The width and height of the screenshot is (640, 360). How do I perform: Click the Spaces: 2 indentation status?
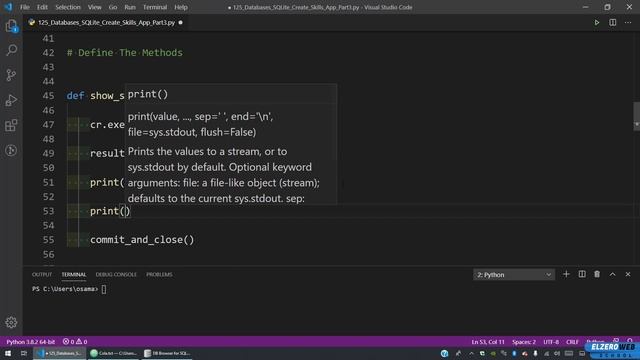pos(524,342)
